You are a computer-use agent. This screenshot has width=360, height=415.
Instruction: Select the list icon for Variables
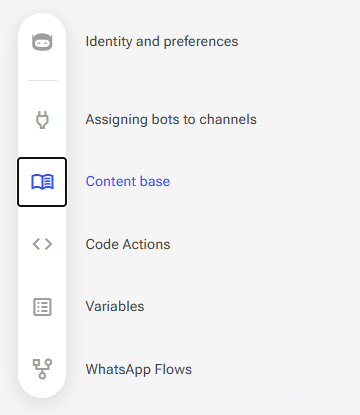point(42,307)
